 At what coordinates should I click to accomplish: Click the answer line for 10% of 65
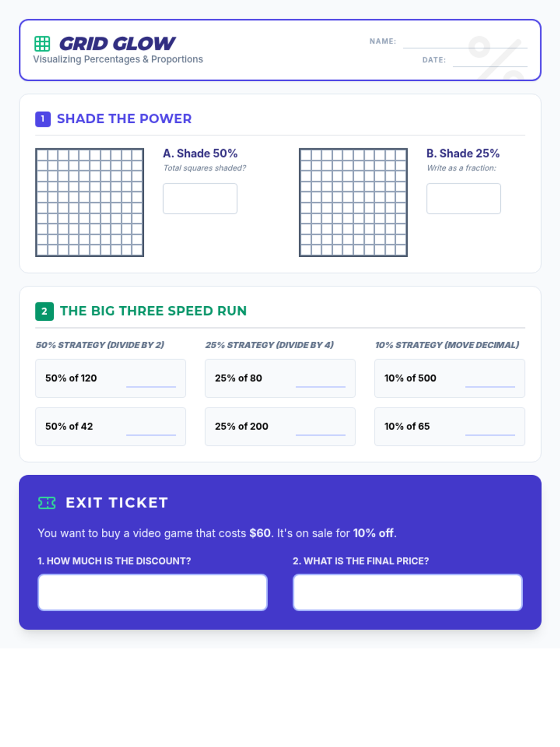[490, 435]
